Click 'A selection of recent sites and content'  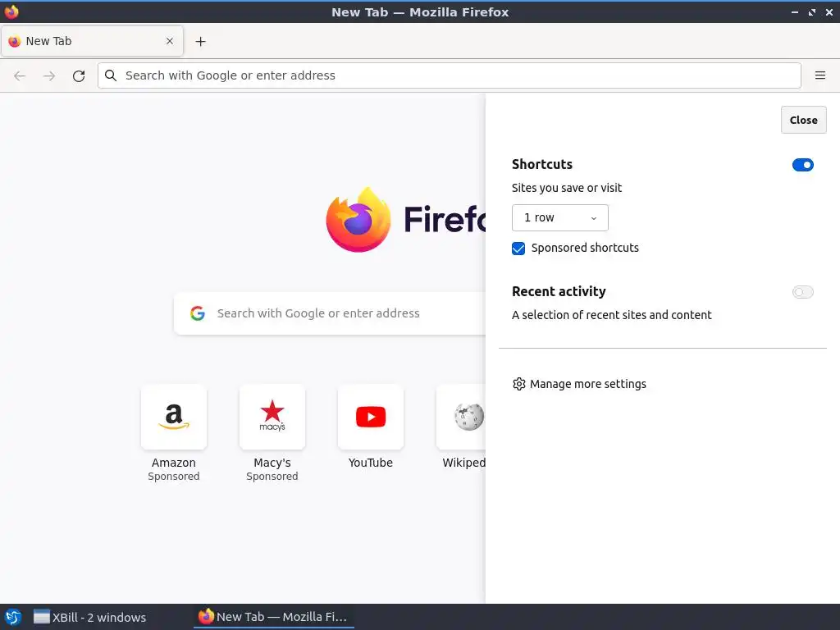tap(612, 315)
